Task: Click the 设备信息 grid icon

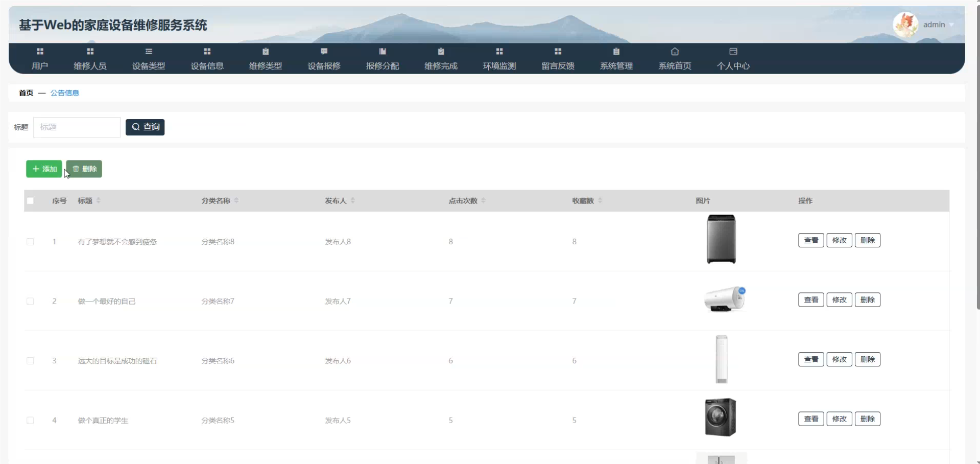Action: pos(207,51)
